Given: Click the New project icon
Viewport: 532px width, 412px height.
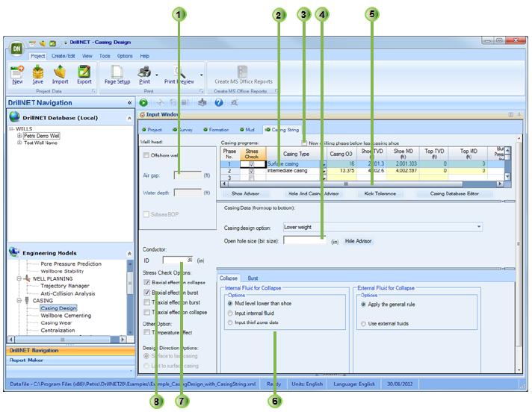Looking at the screenshot, I should tap(17, 71).
